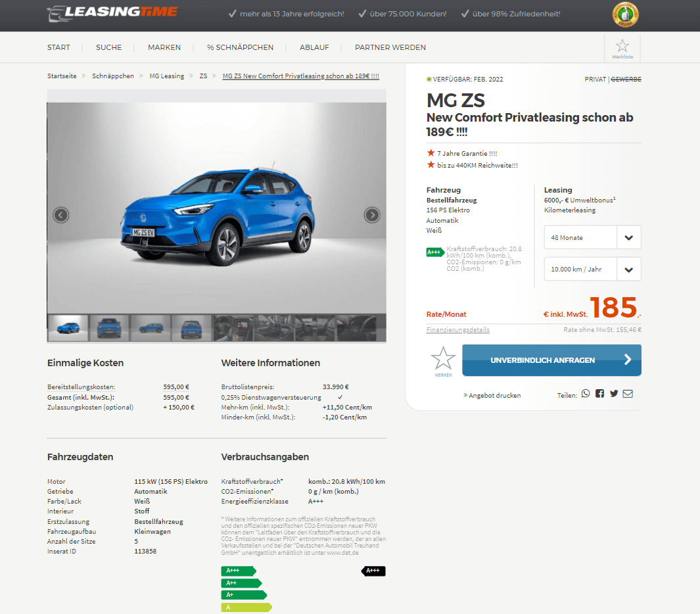This screenshot has width=700, height=614.
Task: Go to Startseite breadcrumb
Action: (62, 76)
